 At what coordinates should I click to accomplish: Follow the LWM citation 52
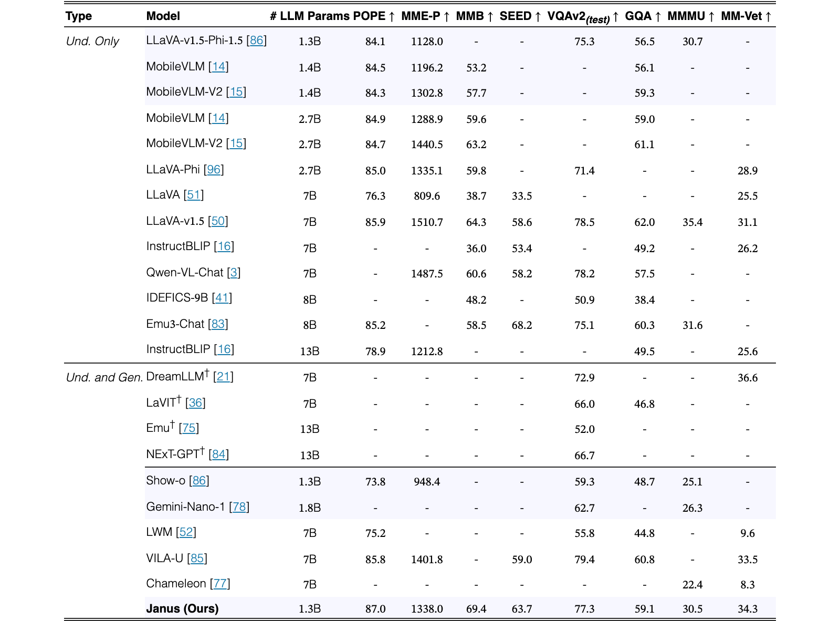pos(186,532)
